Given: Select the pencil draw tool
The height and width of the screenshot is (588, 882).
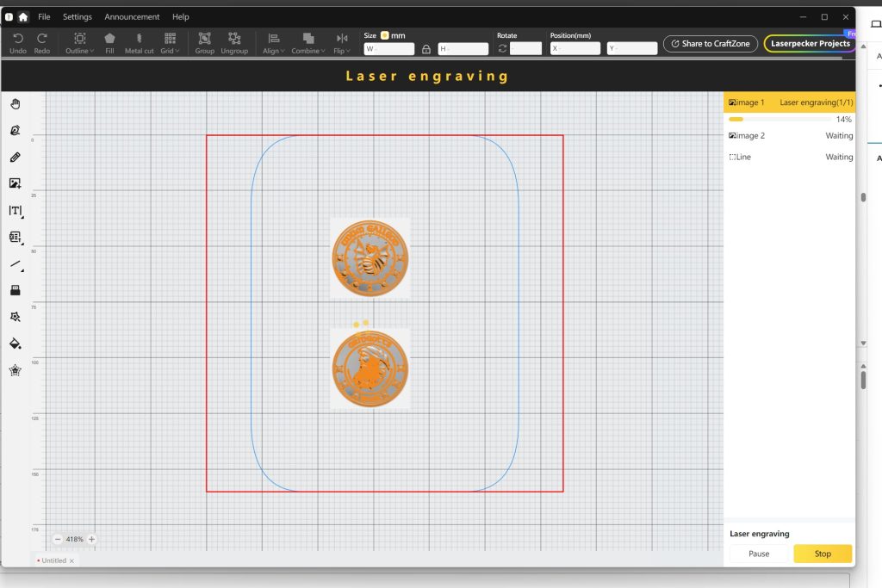Looking at the screenshot, I should click(x=15, y=158).
